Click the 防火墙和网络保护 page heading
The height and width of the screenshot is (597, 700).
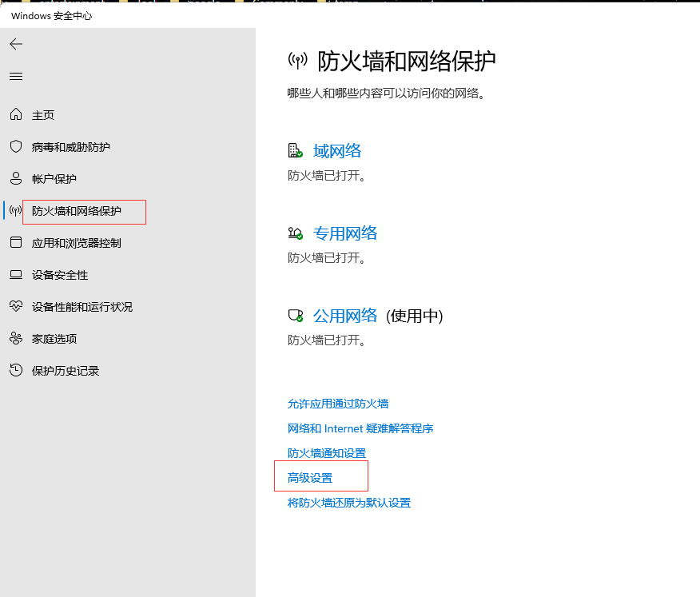[406, 62]
